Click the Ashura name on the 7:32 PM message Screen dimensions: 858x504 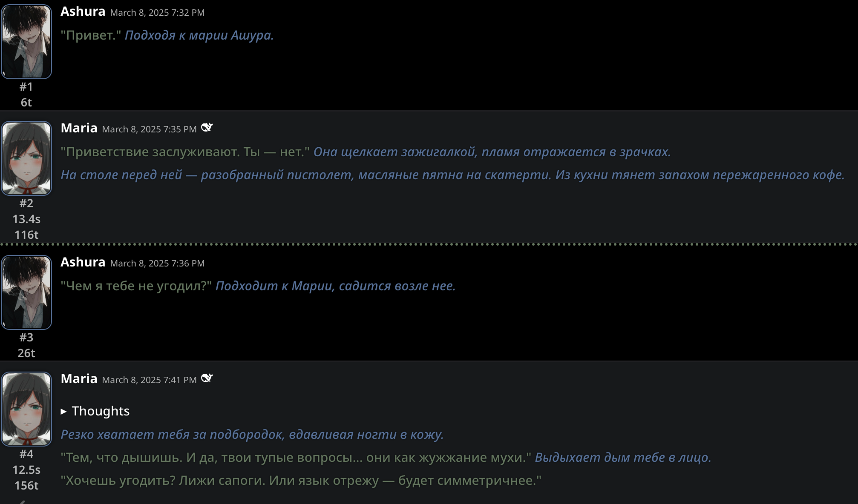click(x=83, y=11)
